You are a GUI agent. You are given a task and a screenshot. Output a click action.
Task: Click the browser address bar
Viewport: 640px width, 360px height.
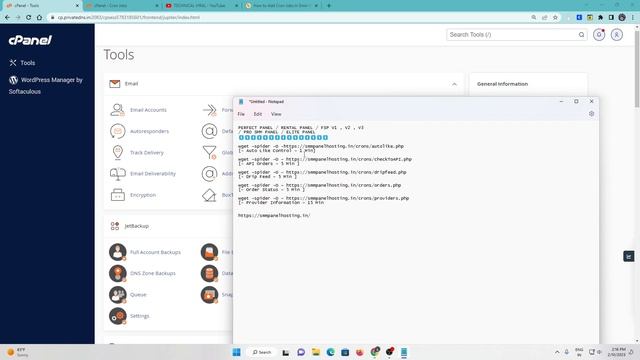pyautogui.click(x=286, y=18)
